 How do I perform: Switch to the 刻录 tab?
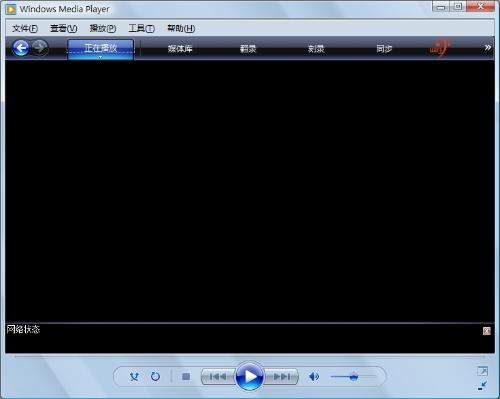coord(316,49)
